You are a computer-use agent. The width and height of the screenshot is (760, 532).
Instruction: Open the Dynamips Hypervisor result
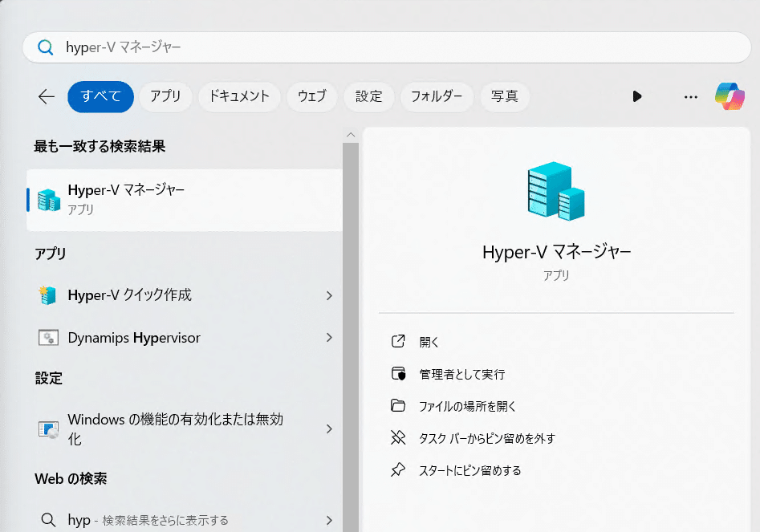(x=185, y=337)
